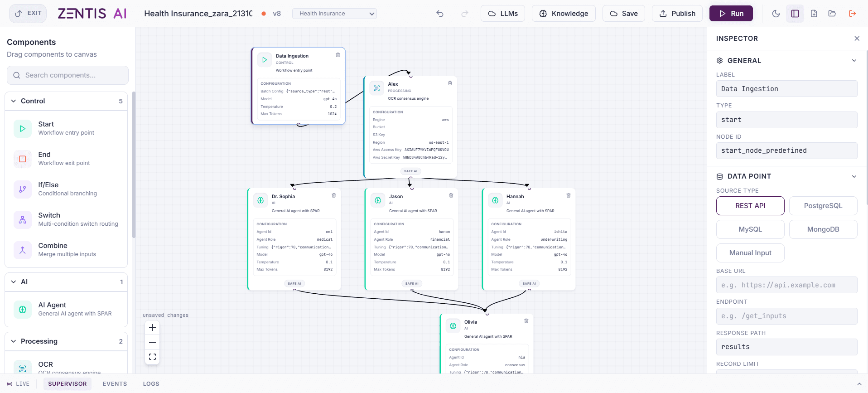This screenshot has width=868, height=393.
Task: Click the If/Else branching icon
Action: pyautogui.click(x=23, y=189)
